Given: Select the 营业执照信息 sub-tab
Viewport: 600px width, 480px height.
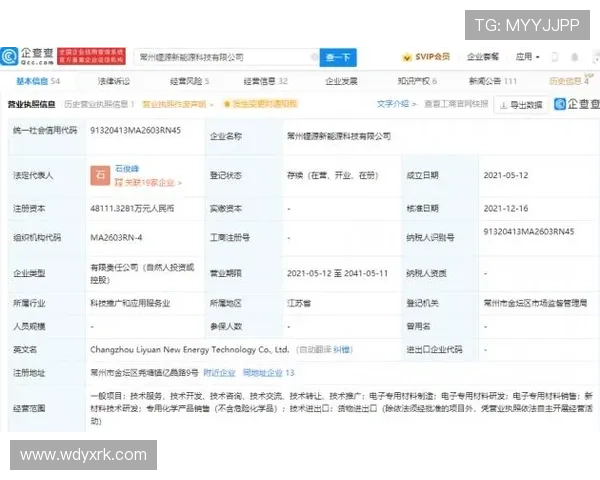Looking at the screenshot, I should [x=31, y=104].
